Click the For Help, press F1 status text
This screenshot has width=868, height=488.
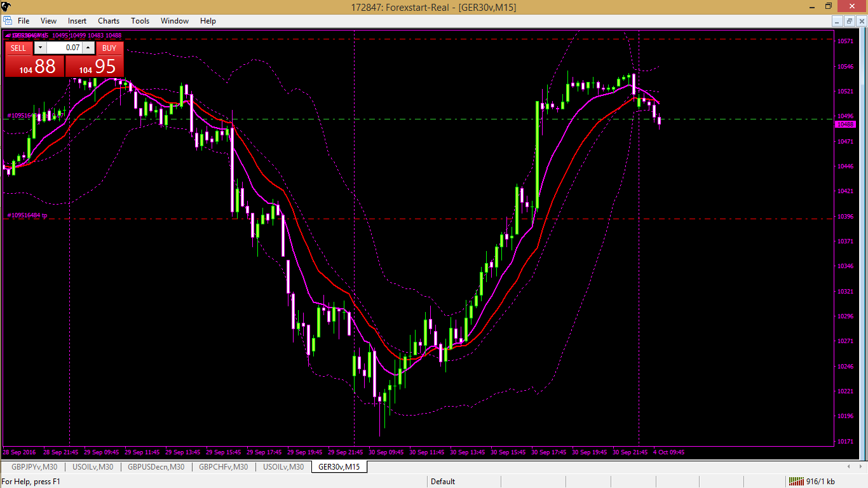(31, 482)
